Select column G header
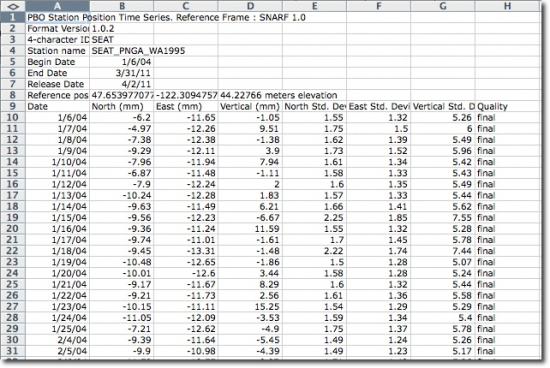This screenshot has width=550, height=368. (443, 6)
